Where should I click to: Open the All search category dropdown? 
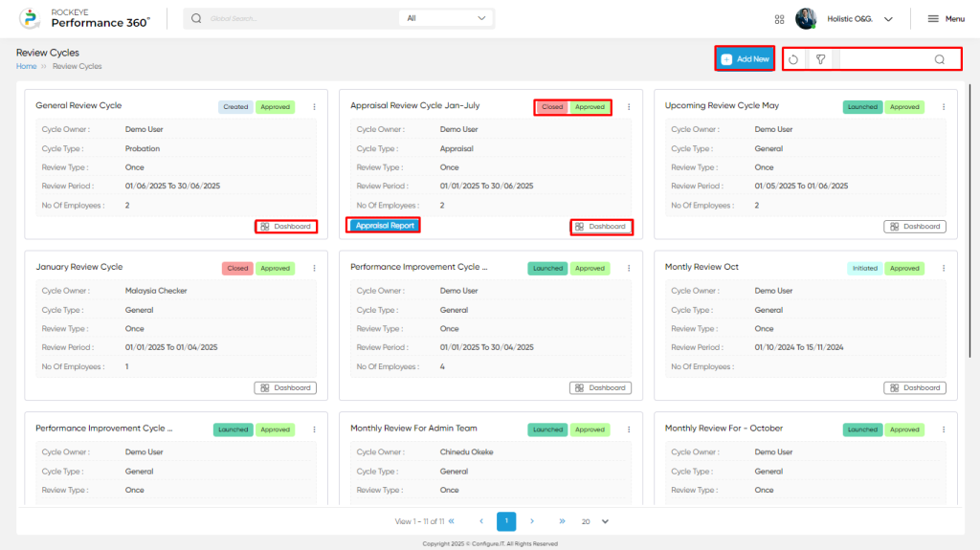pos(446,18)
